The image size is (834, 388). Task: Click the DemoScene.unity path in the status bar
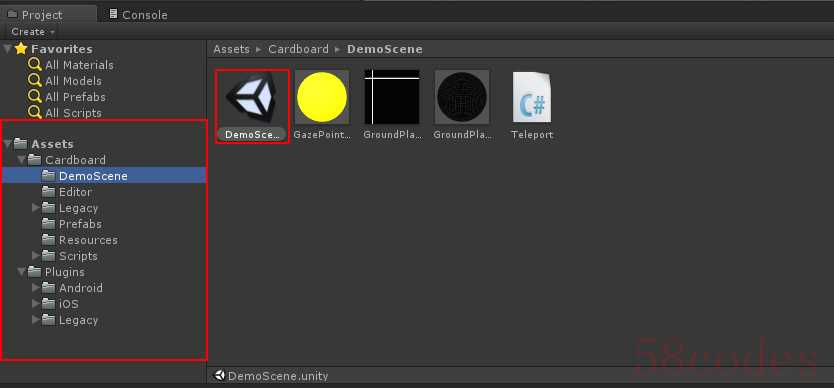[278, 376]
